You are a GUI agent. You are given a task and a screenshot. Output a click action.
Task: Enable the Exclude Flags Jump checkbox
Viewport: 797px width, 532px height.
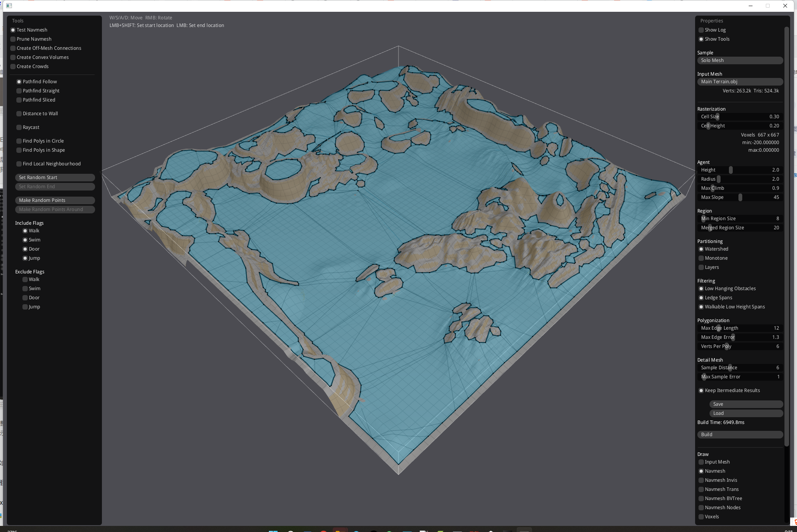(25, 307)
